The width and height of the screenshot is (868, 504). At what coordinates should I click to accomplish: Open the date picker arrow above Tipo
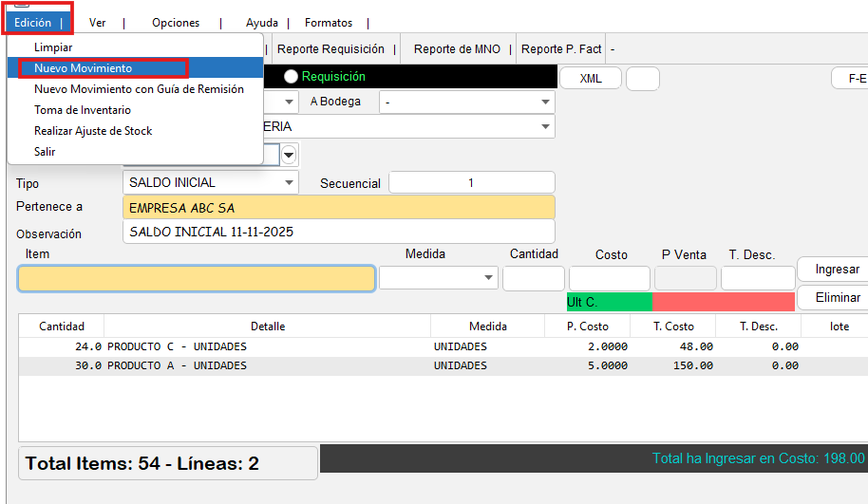coord(289,155)
